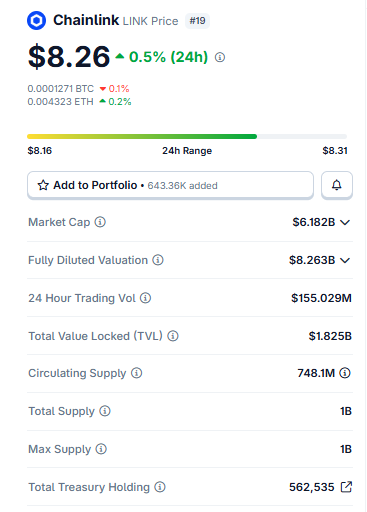Viewport: 367px width, 512px height.
Task: Click the Fully Diluted Valuation label
Action: click(88, 260)
